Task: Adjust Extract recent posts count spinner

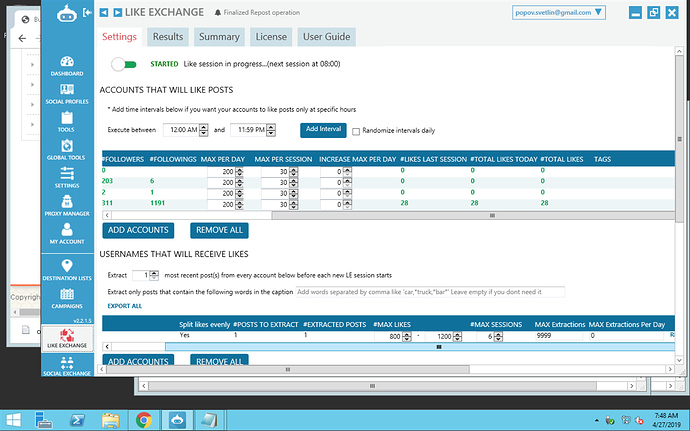Action: tap(154, 276)
